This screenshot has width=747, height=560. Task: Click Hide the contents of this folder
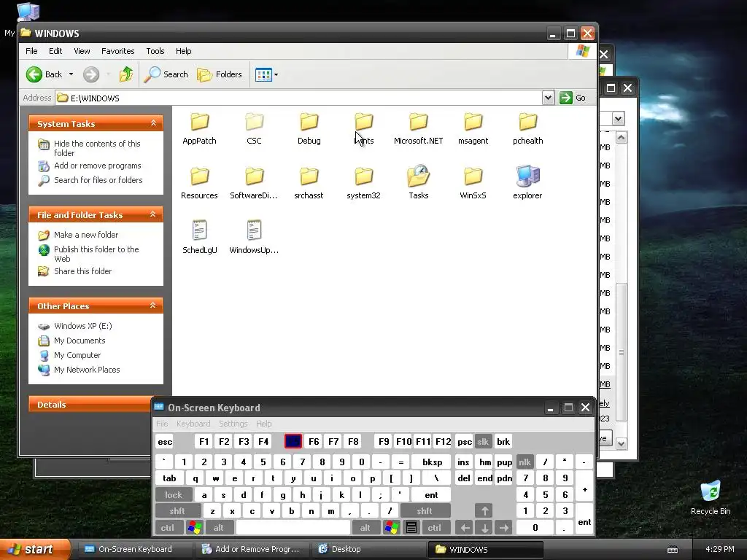[97, 148]
